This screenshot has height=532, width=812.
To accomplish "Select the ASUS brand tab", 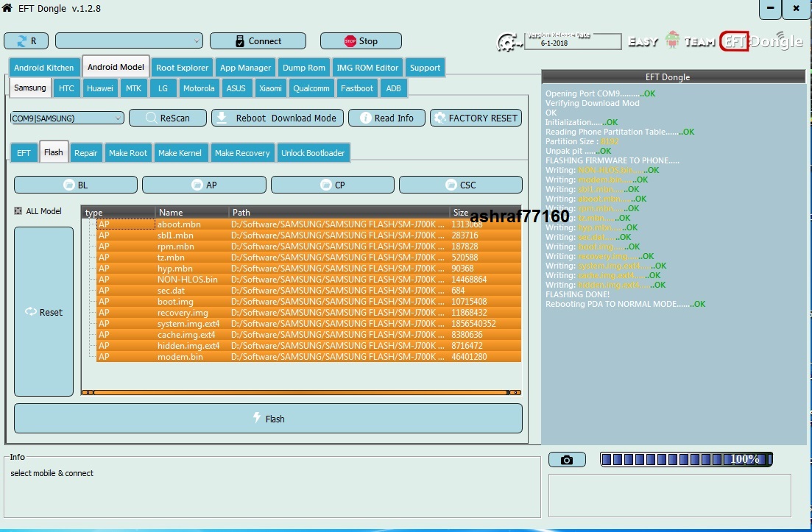I will pyautogui.click(x=236, y=88).
